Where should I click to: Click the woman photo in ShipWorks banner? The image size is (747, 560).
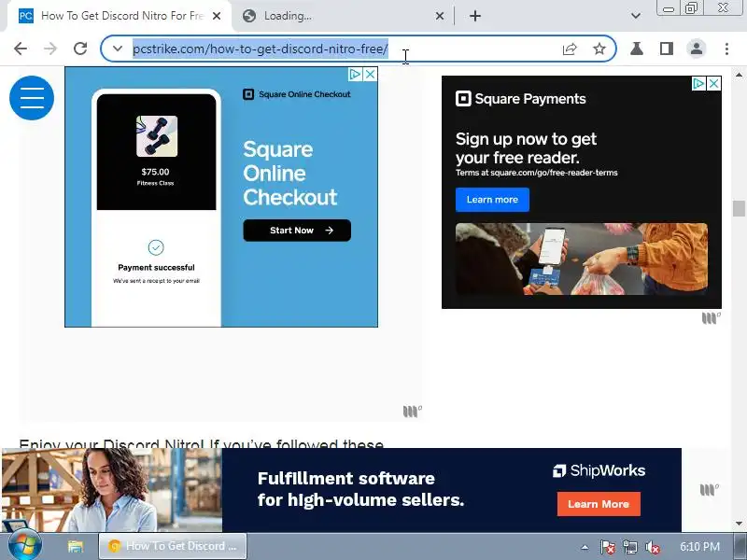[112, 490]
